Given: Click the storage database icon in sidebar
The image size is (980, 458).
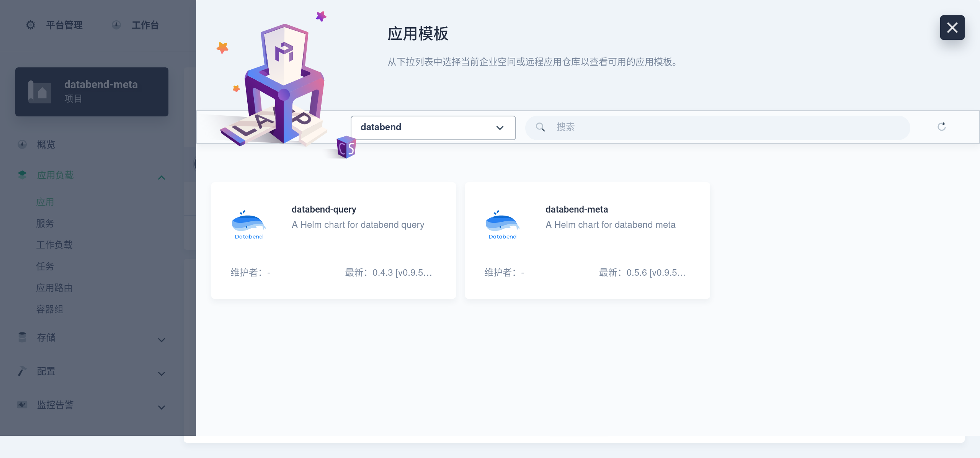Looking at the screenshot, I should [x=22, y=337].
